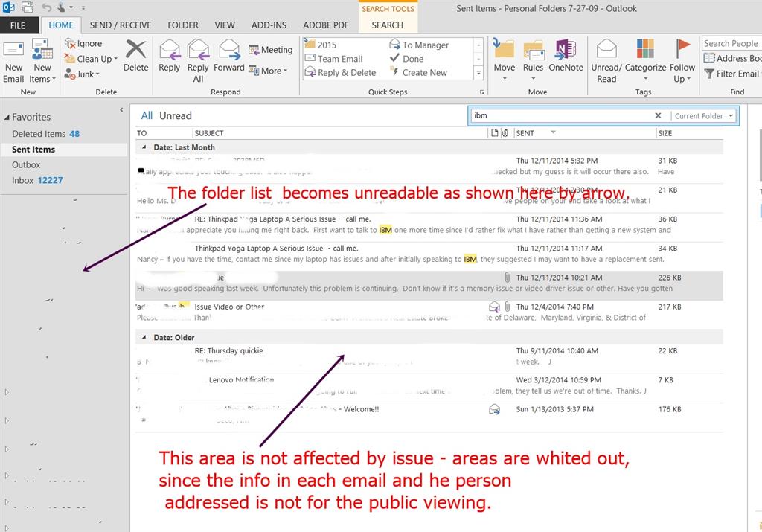Switch to SEND / RECEIVE tab
This screenshot has height=532, width=762.
(x=120, y=25)
